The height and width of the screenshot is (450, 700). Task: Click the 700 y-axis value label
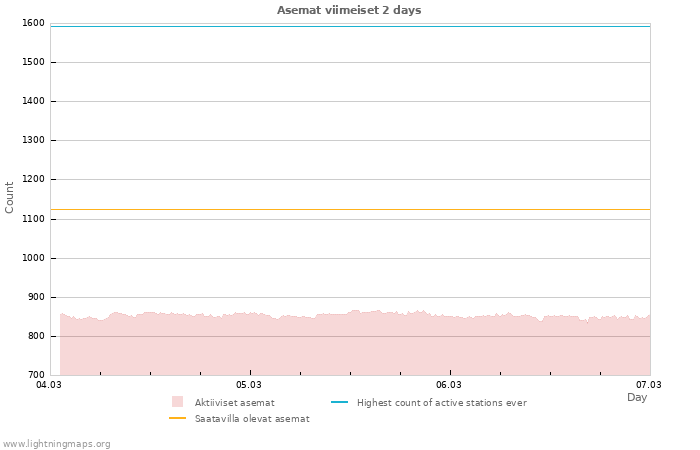[x=36, y=376]
